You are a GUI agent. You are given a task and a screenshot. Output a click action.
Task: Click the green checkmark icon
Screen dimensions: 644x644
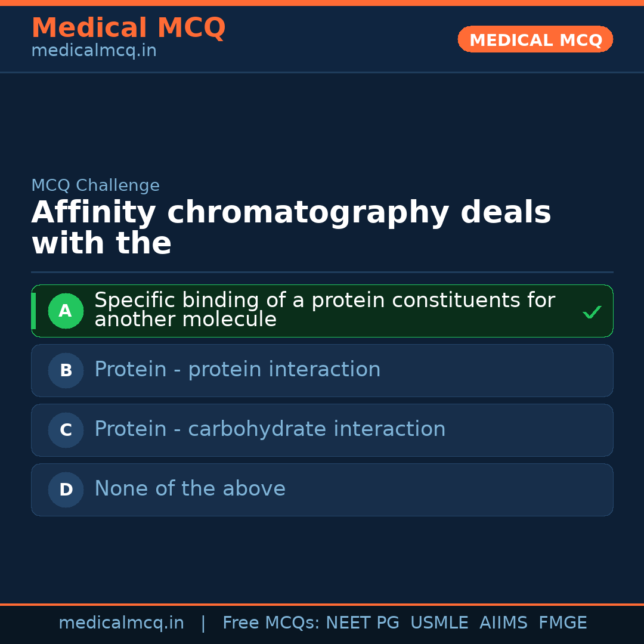click(592, 312)
